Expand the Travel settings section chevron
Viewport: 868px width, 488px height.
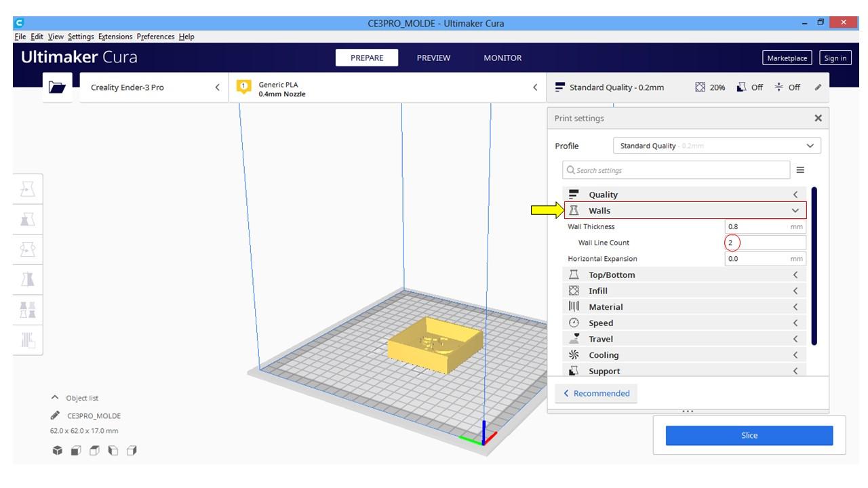(x=795, y=339)
